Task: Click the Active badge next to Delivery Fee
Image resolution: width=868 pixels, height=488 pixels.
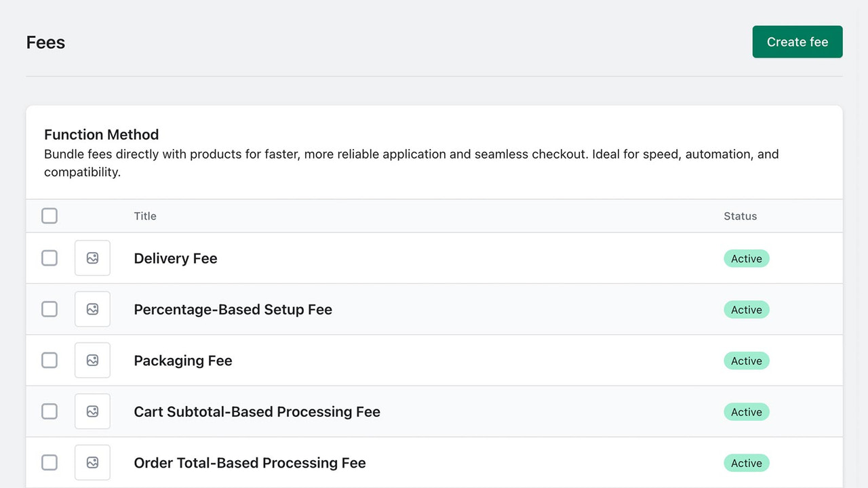Action: pos(746,258)
